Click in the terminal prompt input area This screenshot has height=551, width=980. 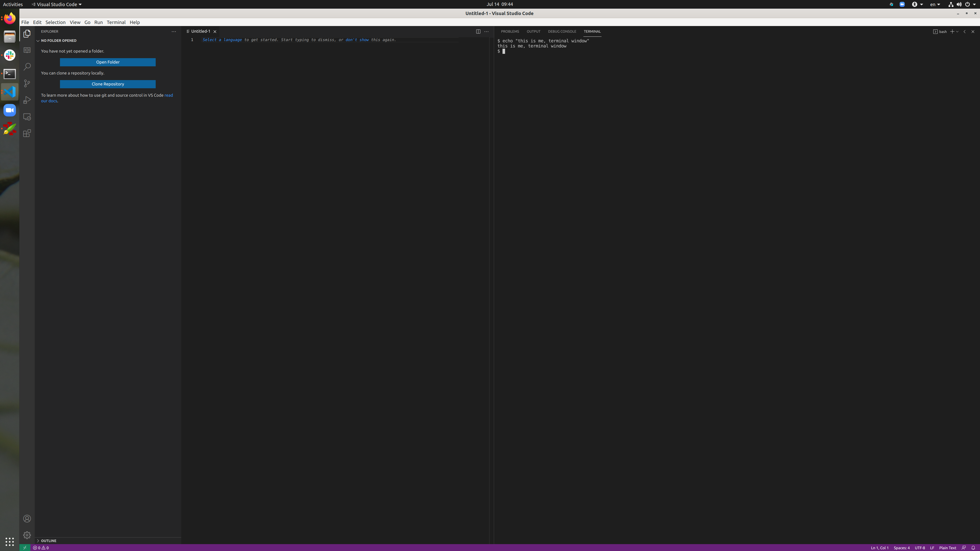[504, 51]
